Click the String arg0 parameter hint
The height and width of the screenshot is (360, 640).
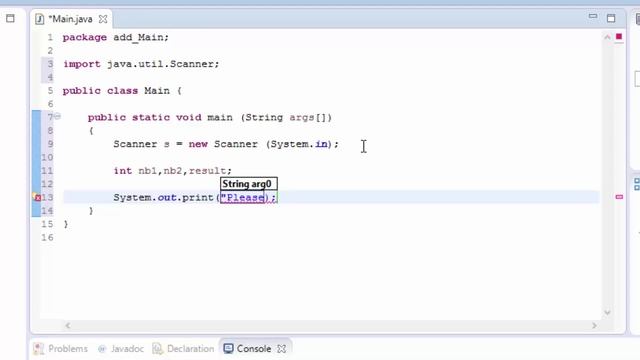(x=249, y=184)
